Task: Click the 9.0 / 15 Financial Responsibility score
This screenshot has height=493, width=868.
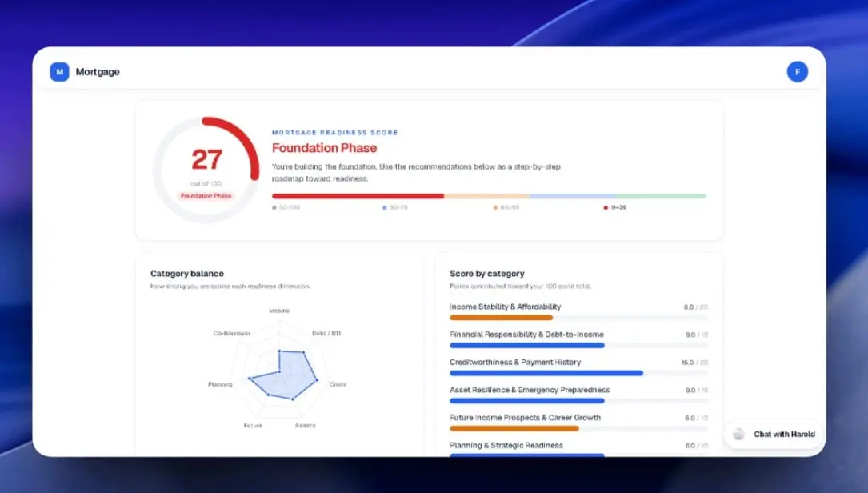Action: click(697, 335)
